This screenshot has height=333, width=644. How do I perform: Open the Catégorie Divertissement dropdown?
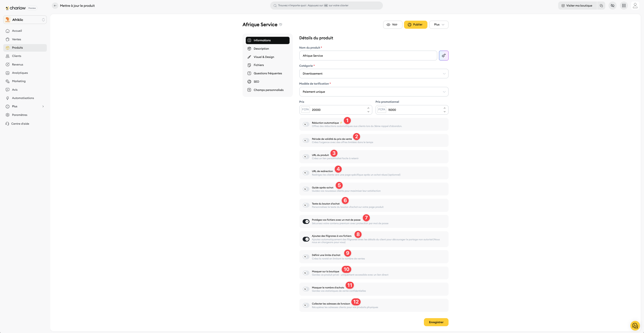[374, 74]
